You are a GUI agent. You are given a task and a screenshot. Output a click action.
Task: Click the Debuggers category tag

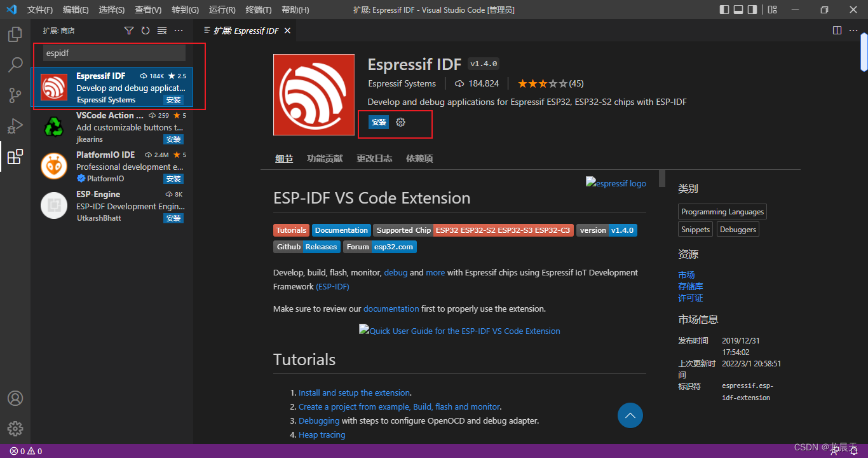[x=738, y=230]
